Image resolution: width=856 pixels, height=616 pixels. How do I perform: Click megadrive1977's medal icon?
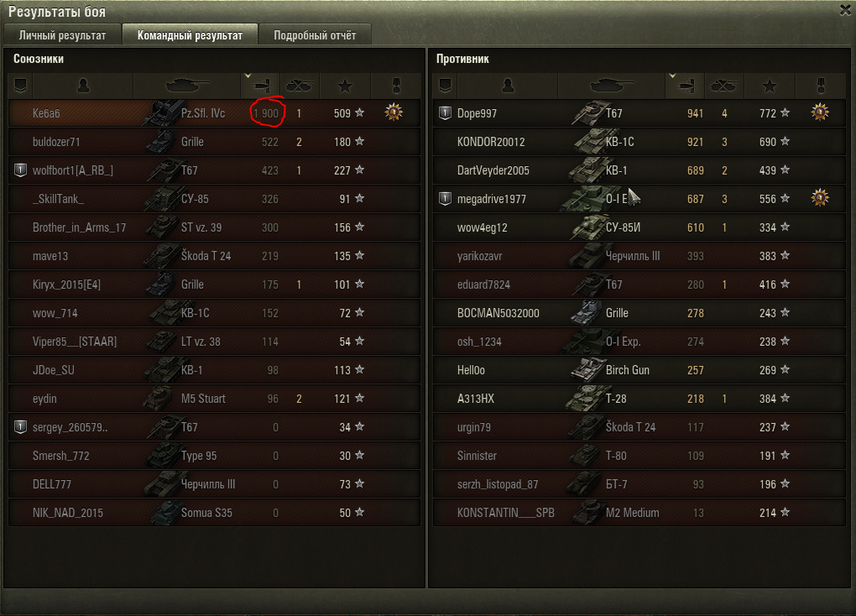820,198
